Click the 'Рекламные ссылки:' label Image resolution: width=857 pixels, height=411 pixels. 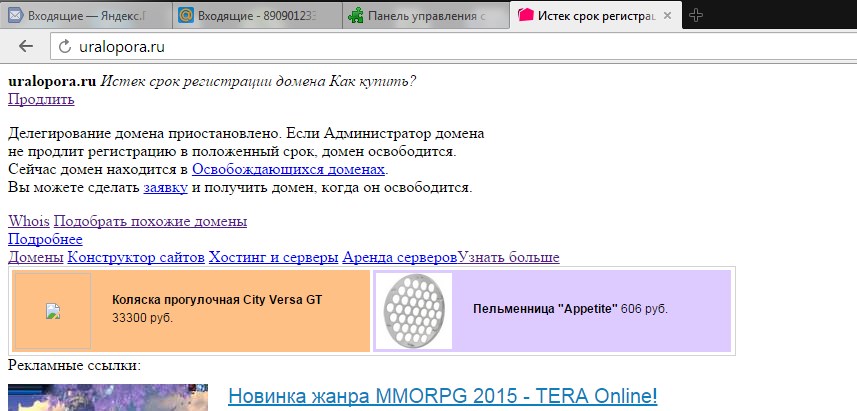pyautogui.click(x=75, y=365)
